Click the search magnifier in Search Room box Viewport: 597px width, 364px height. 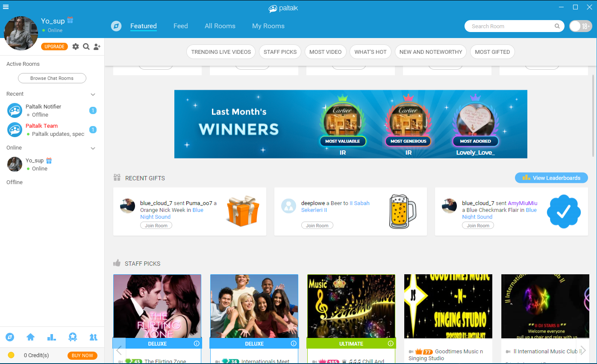point(557,26)
